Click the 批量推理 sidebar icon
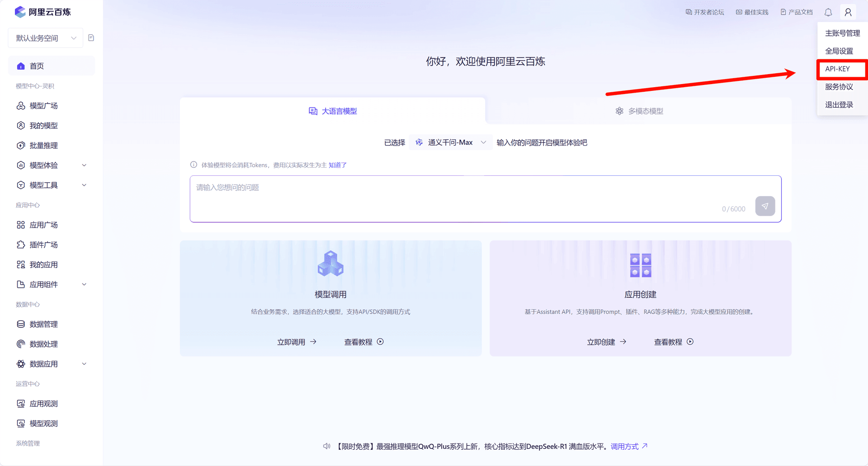The image size is (868, 466). pos(21,146)
